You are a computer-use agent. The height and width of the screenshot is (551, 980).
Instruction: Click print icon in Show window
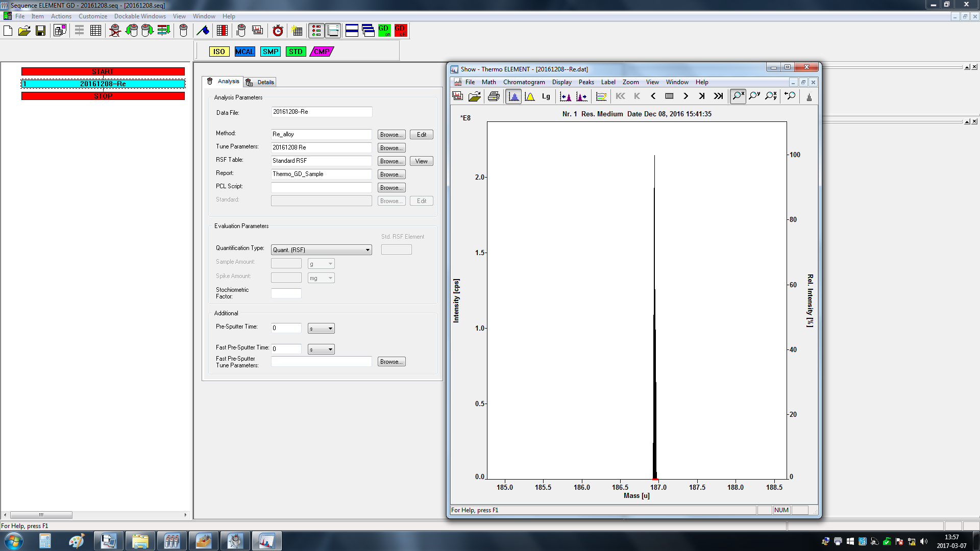tap(494, 96)
